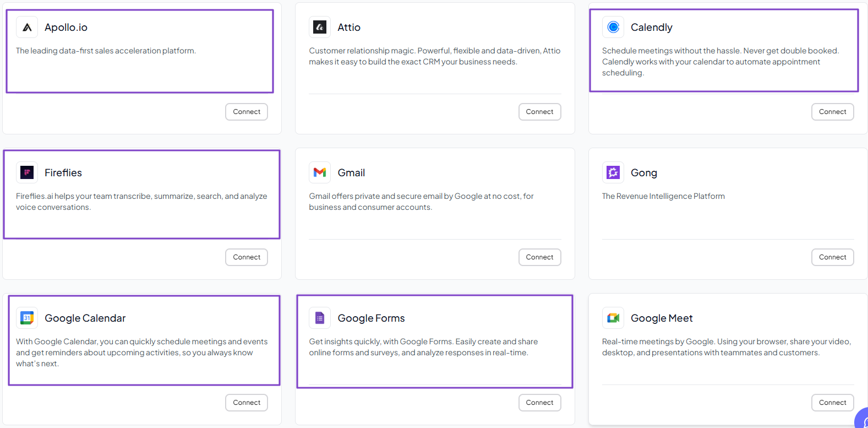Click 'Get insights quickly, with Google Forms' description

coord(423,347)
